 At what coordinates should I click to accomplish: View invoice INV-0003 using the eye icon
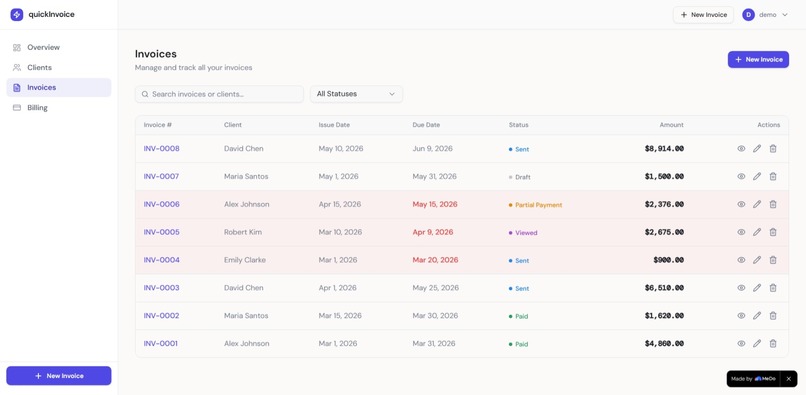pos(741,288)
